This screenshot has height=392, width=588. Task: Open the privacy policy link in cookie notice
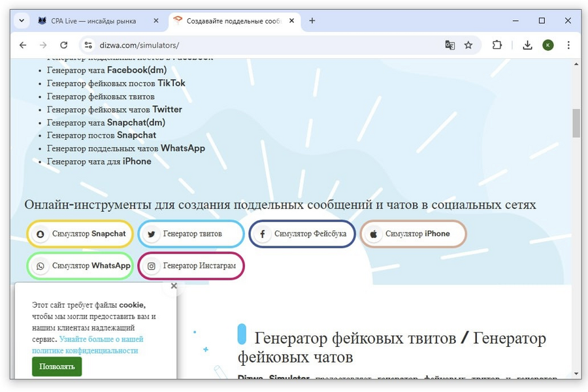tap(88, 345)
